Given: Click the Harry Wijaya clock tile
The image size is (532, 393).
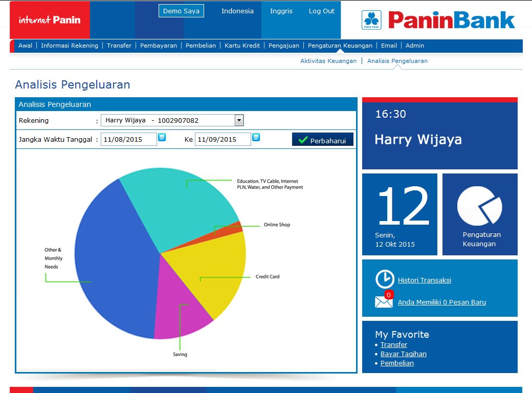Looking at the screenshot, I should click(x=440, y=134).
